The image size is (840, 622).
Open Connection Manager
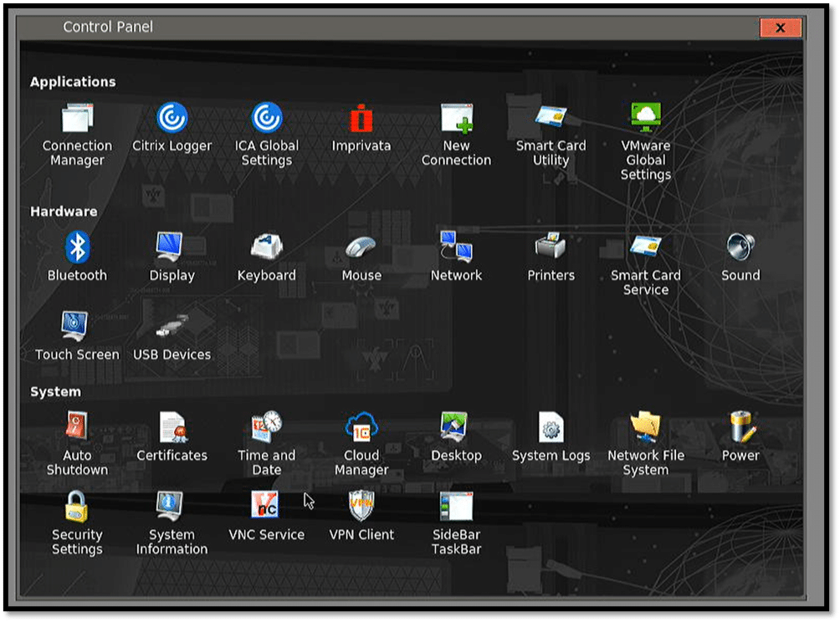(x=77, y=135)
